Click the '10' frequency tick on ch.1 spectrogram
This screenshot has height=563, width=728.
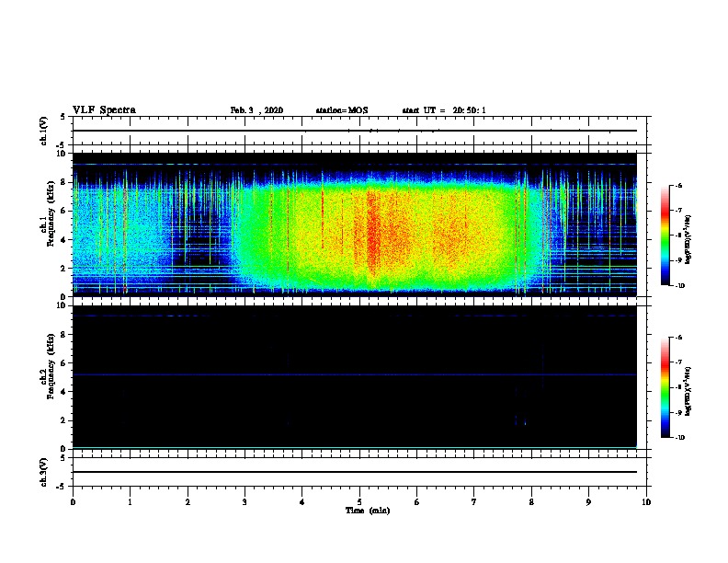[x=62, y=154]
